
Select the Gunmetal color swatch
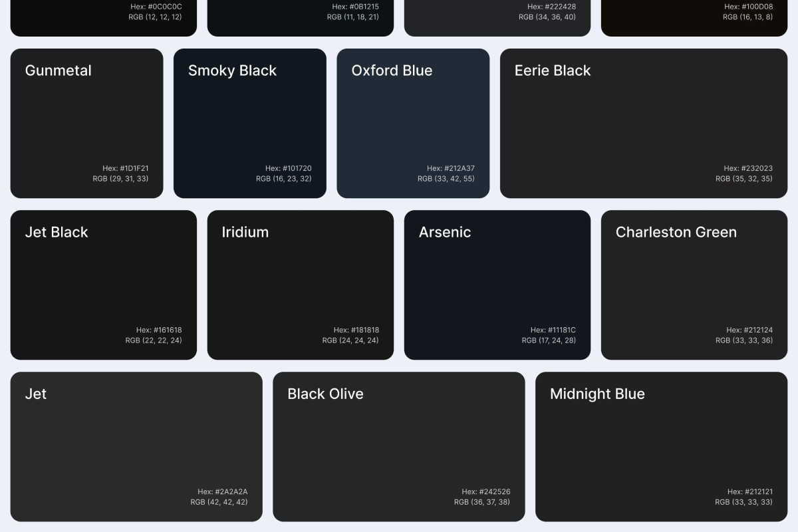pyautogui.click(x=86, y=123)
